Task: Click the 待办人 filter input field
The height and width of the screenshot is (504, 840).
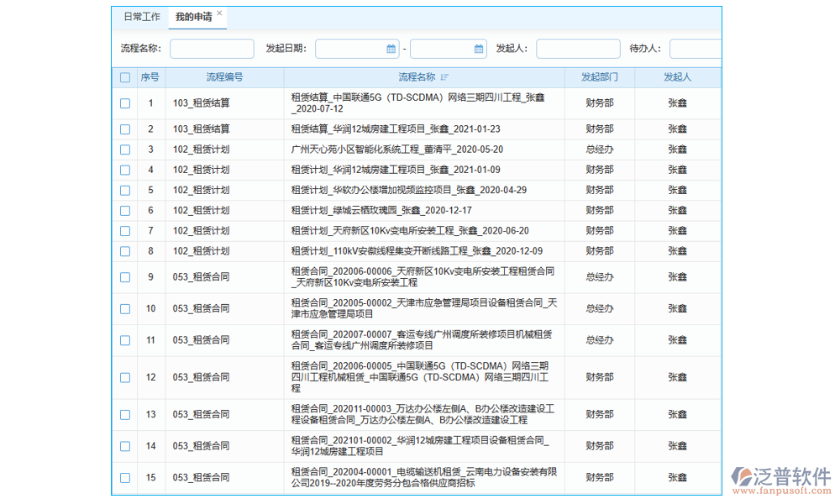Action: coord(695,49)
